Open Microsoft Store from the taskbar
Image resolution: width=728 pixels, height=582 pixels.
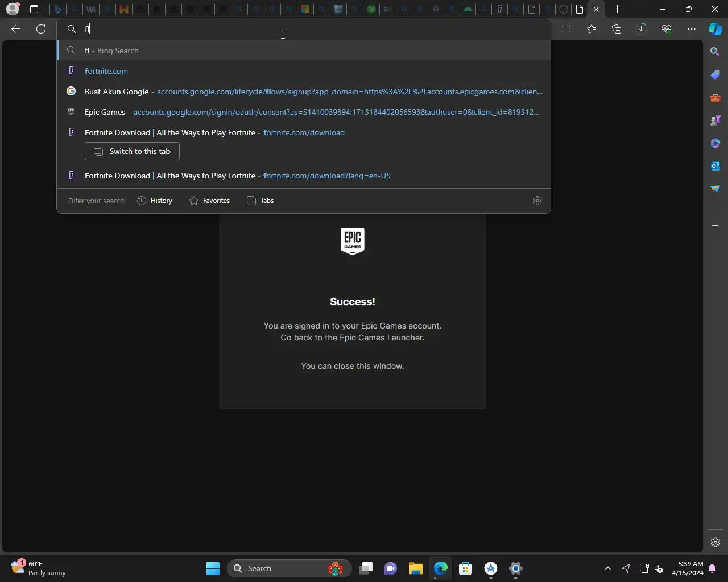(466, 568)
